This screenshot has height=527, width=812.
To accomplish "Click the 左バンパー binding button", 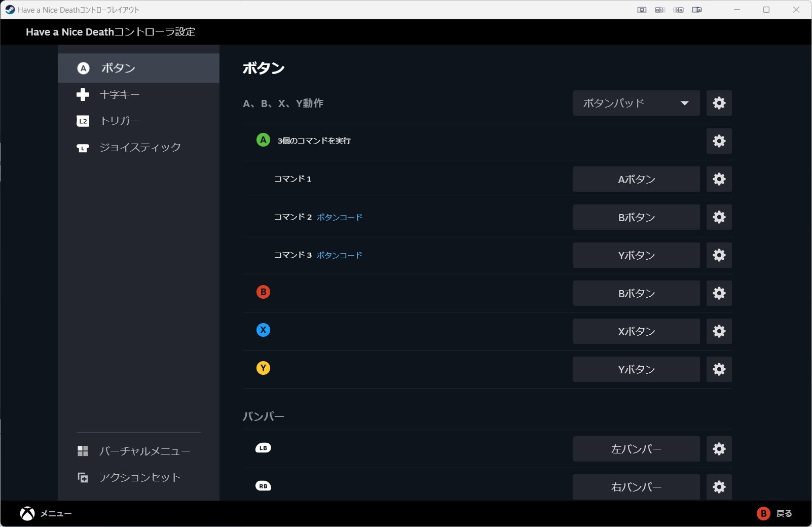I will (636, 449).
